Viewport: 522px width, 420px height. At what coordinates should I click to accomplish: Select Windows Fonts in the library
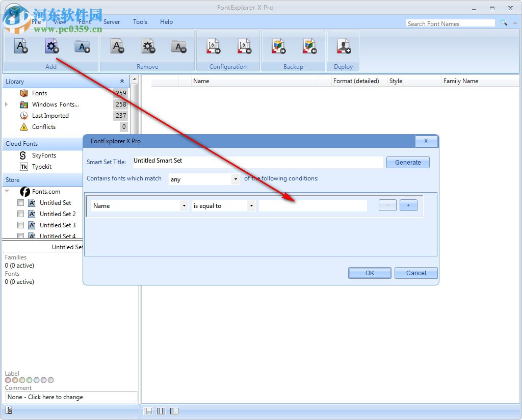(x=55, y=104)
